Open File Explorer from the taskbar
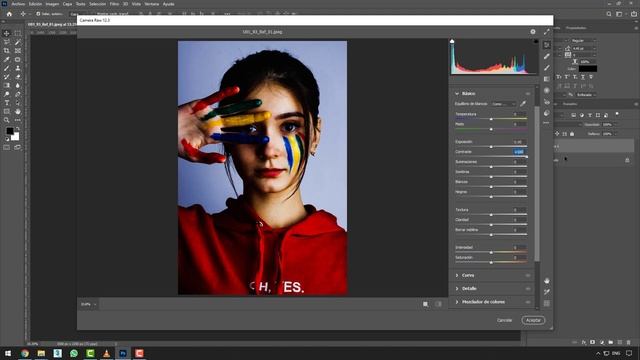Viewport: 640px width, 360px height. click(41, 353)
